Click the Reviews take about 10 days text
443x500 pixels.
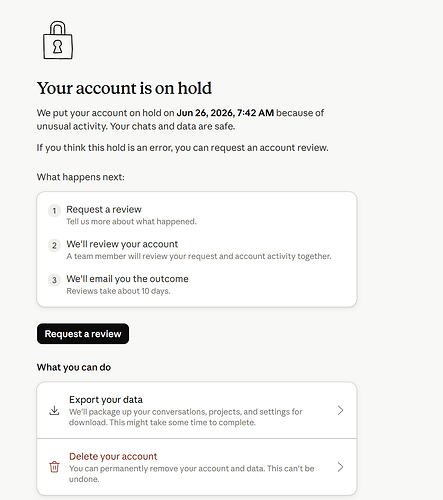pos(118,291)
